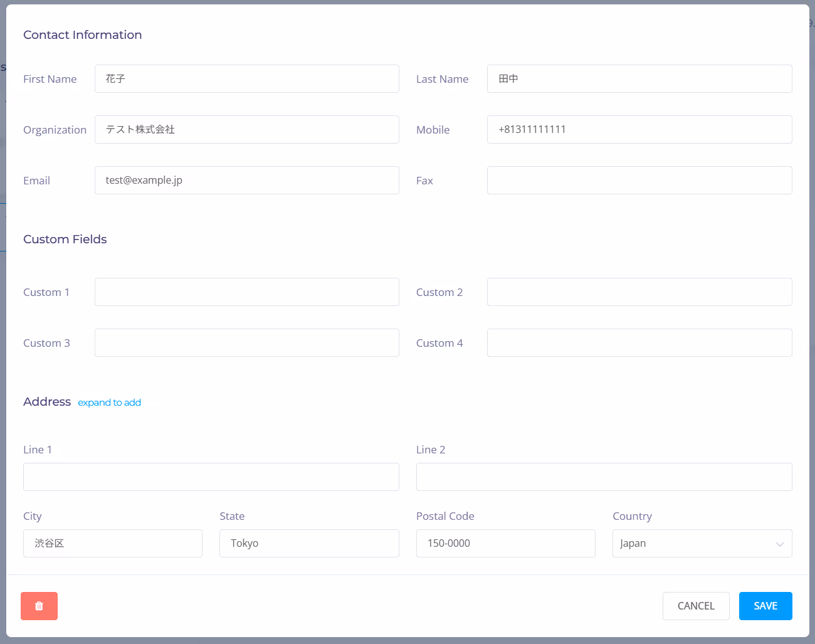Select the Organization input field
Viewport: 815px width, 644px height.
tap(247, 129)
